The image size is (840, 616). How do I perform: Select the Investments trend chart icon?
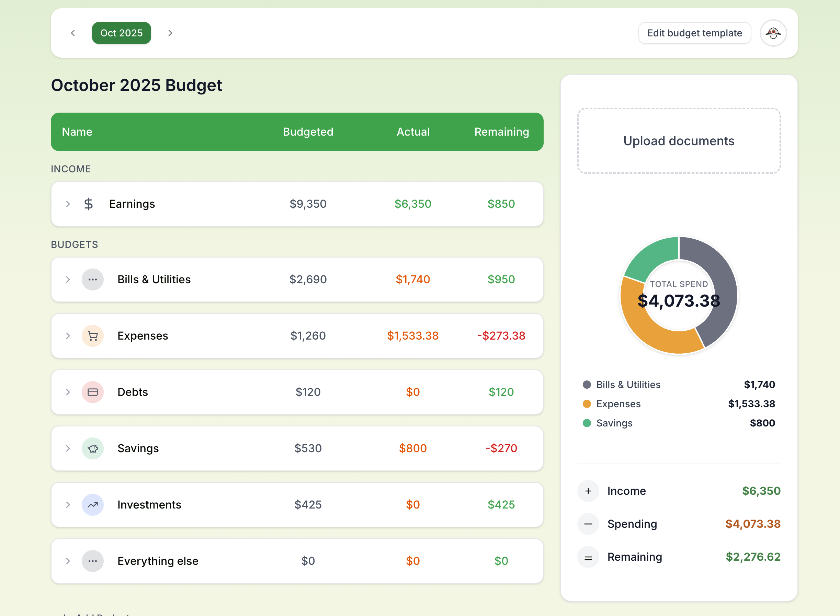coord(92,505)
